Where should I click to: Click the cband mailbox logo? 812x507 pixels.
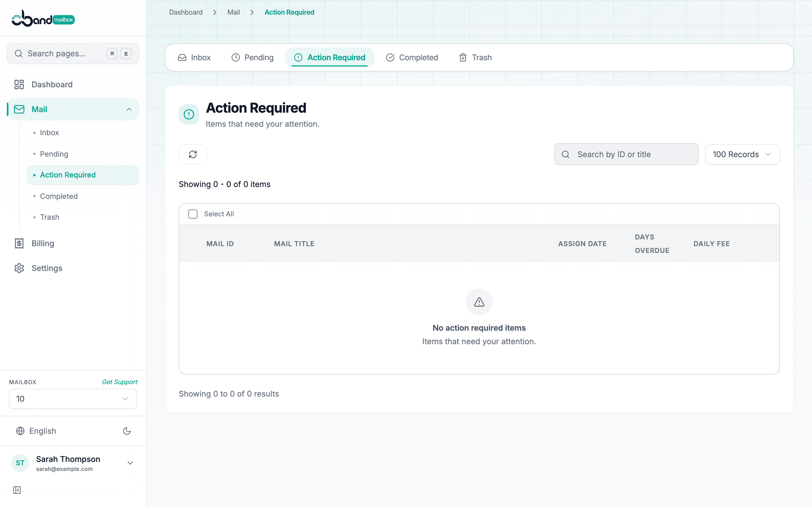(x=43, y=18)
